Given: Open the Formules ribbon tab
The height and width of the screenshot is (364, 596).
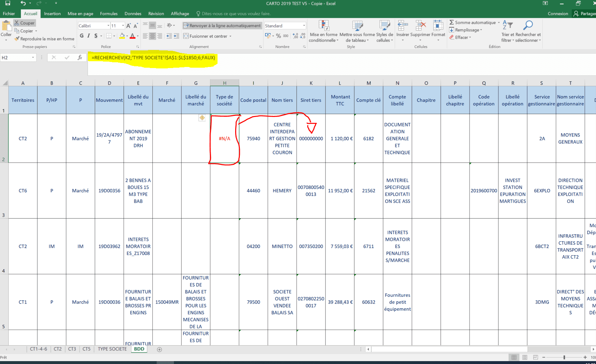Looking at the screenshot, I should [x=109, y=14].
